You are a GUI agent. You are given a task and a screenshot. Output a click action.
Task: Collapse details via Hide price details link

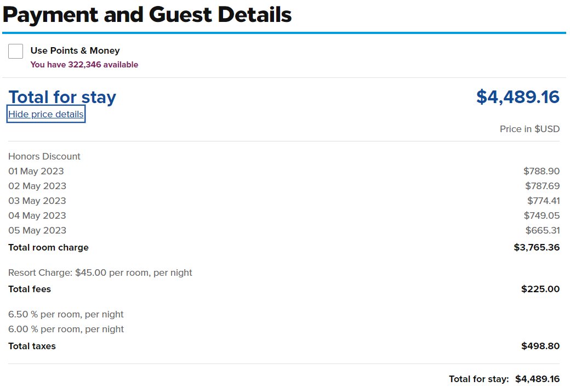46,114
